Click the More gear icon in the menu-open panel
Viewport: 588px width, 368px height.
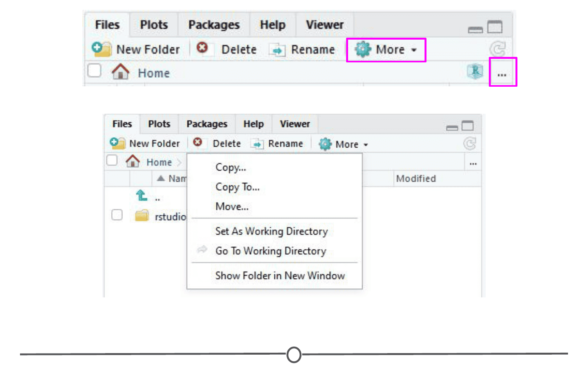click(x=325, y=144)
